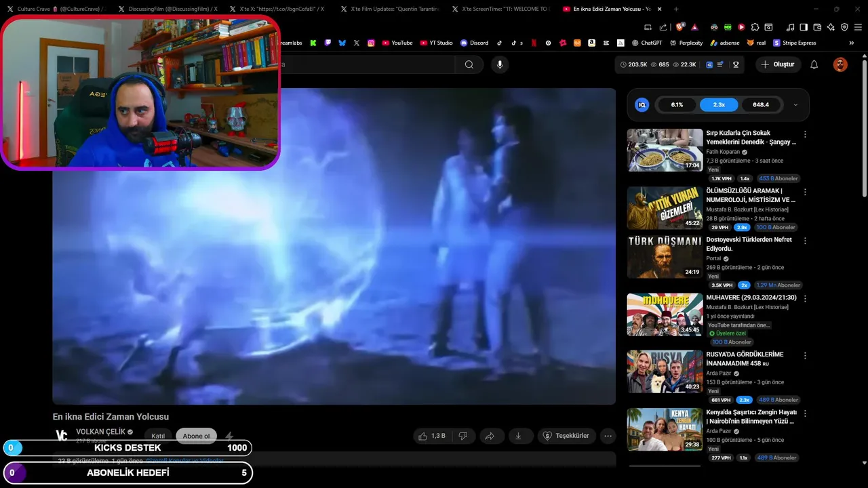Click the Brave Shields lion icon

pos(679,27)
